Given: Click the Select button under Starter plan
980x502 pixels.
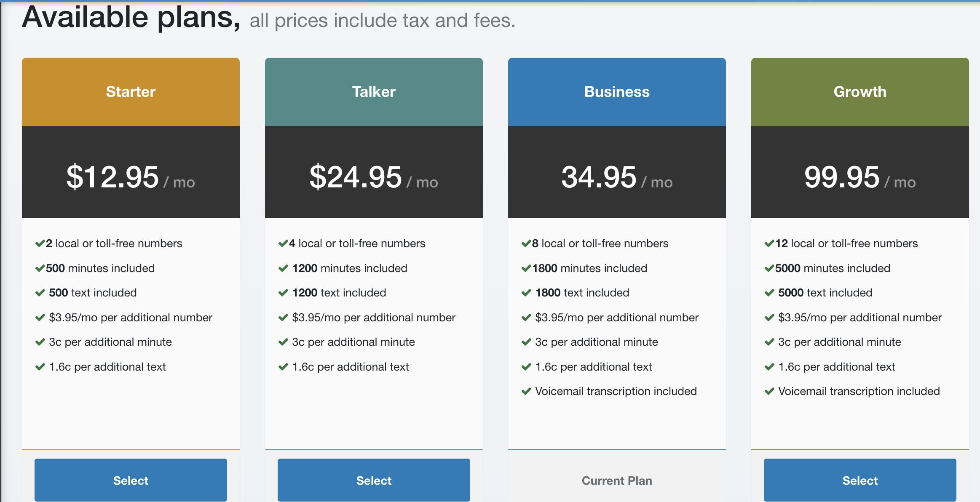Looking at the screenshot, I should pos(131,480).
